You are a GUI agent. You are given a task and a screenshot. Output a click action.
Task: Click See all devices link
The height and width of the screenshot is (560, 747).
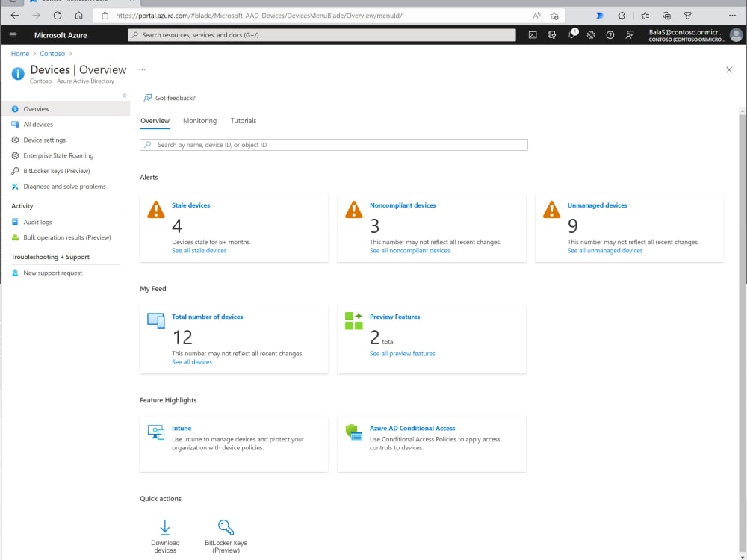tap(191, 362)
